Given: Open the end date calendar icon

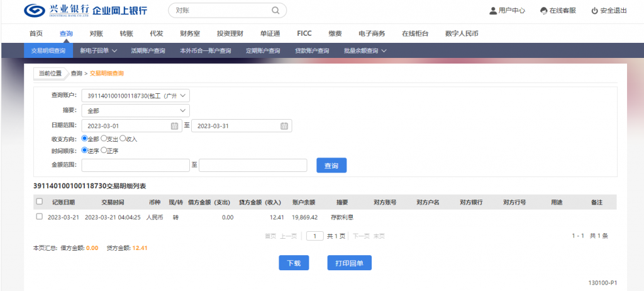Looking at the screenshot, I should 284,126.
